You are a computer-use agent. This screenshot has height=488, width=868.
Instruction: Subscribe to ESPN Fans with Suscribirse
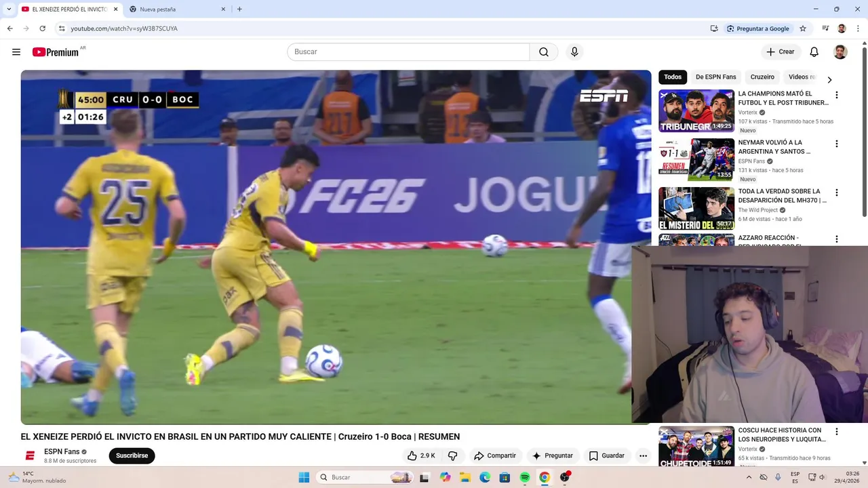click(x=132, y=455)
